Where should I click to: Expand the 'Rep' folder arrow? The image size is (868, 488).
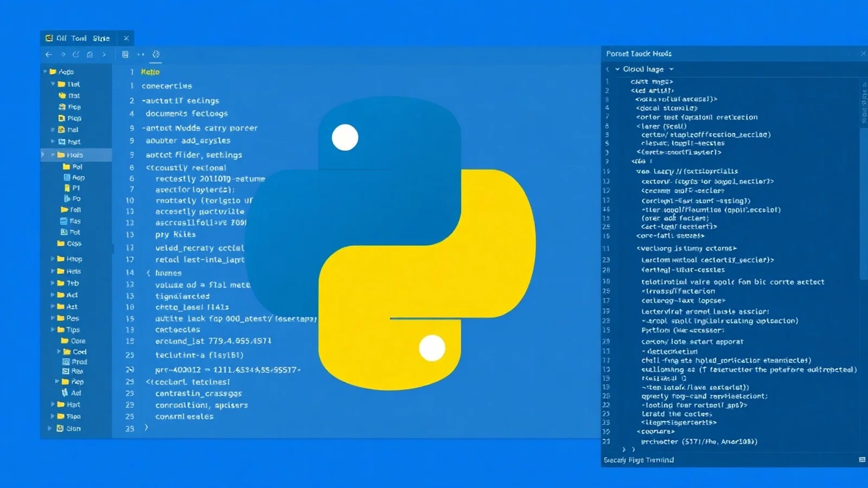(x=57, y=382)
